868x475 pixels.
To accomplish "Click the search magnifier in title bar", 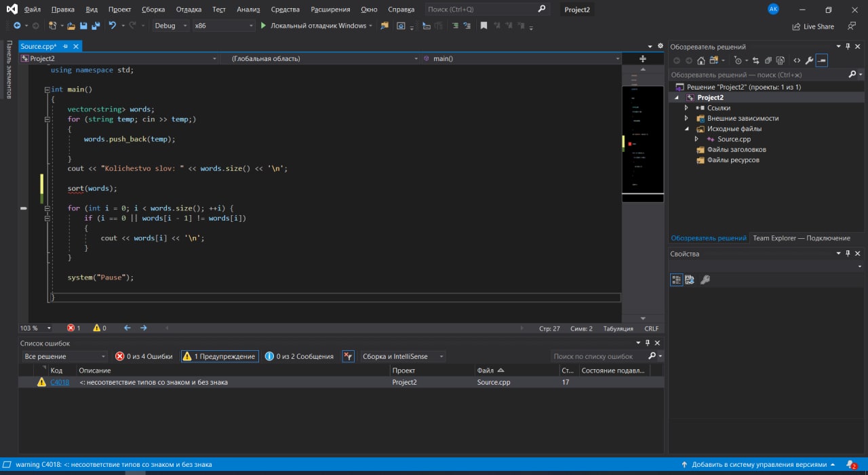I will click(542, 9).
